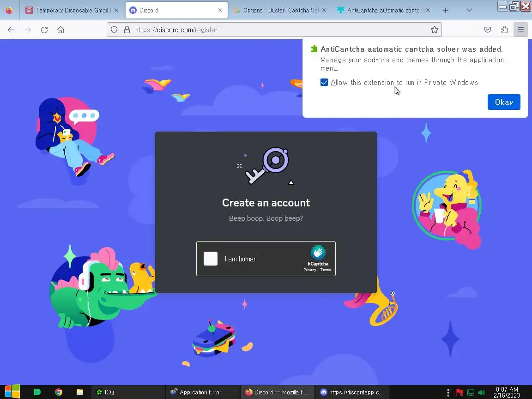
Task: Uncheck Allow extension in Private Windows
Action: (324, 83)
